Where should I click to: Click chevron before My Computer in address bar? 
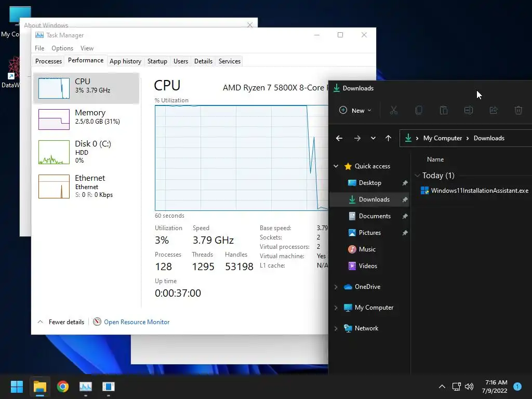coord(417,138)
